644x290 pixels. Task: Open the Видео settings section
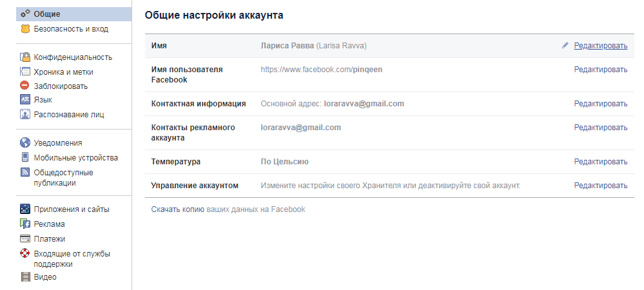point(45,277)
